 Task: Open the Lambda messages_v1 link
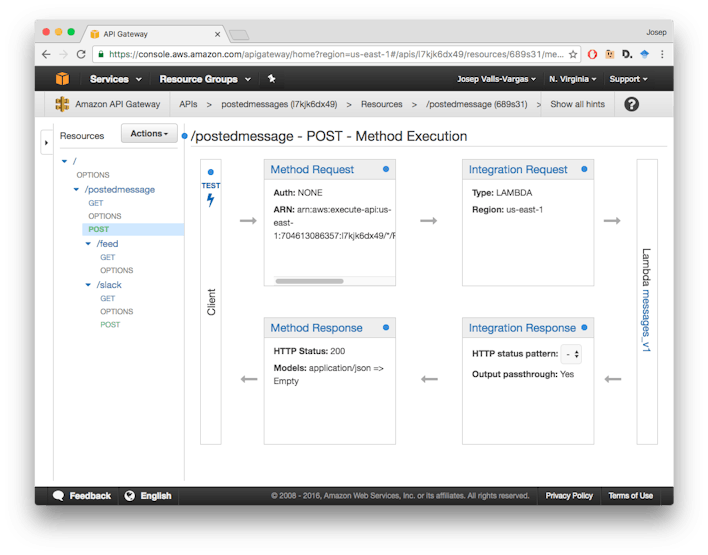(x=646, y=321)
